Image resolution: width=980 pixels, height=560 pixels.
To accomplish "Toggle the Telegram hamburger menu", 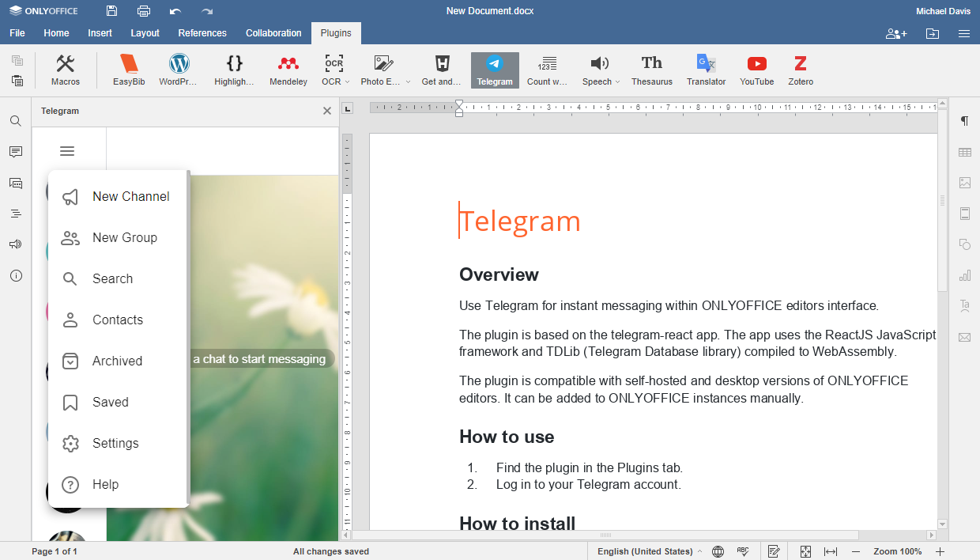I will coord(67,151).
